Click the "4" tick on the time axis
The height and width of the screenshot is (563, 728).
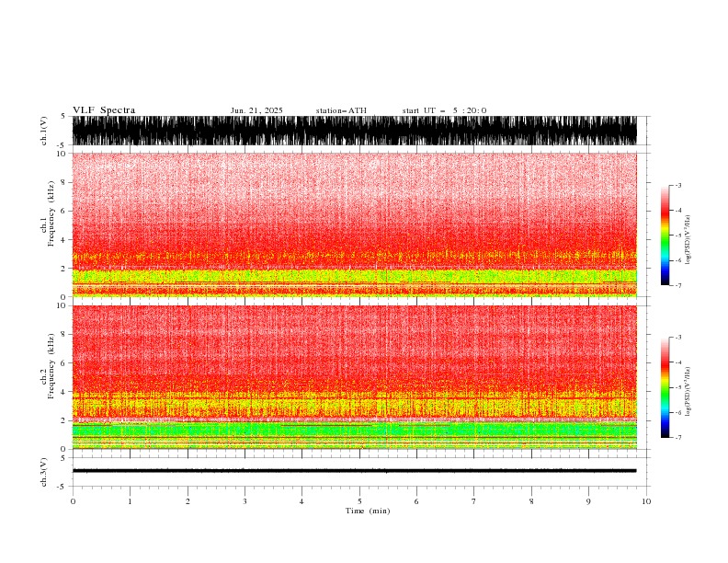(301, 501)
